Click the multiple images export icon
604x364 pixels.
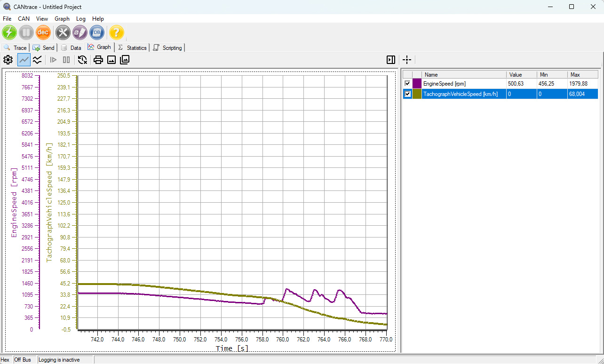tap(125, 60)
